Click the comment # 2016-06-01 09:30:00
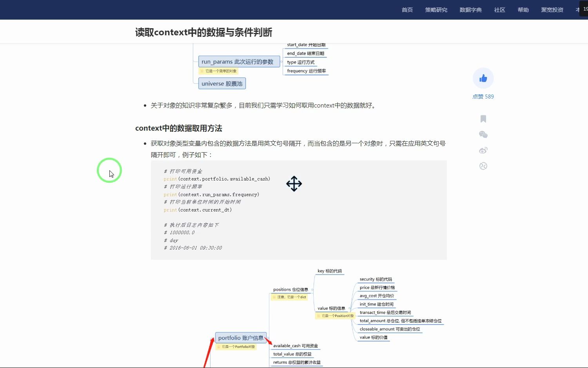 pyautogui.click(x=193, y=248)
